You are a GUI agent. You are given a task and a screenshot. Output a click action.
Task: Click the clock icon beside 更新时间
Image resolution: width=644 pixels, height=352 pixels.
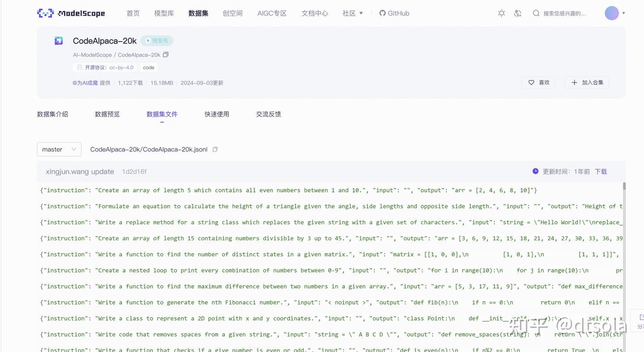click(x=535, y=171)
